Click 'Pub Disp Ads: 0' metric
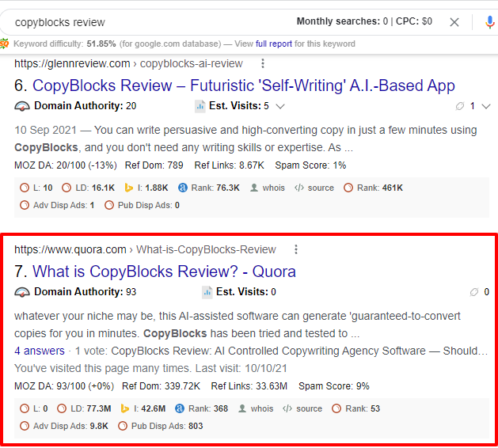This screenshot has height=448, width=498. point(142,205)
